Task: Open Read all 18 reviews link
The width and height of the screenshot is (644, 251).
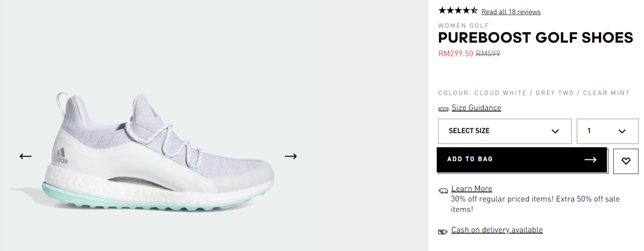Action: 511,12
